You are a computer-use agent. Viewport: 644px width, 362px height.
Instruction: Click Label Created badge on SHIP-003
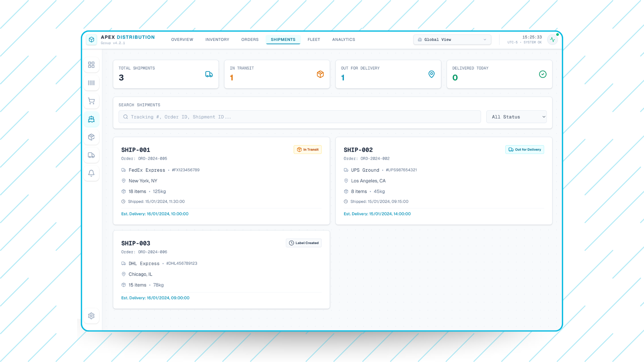304,243
